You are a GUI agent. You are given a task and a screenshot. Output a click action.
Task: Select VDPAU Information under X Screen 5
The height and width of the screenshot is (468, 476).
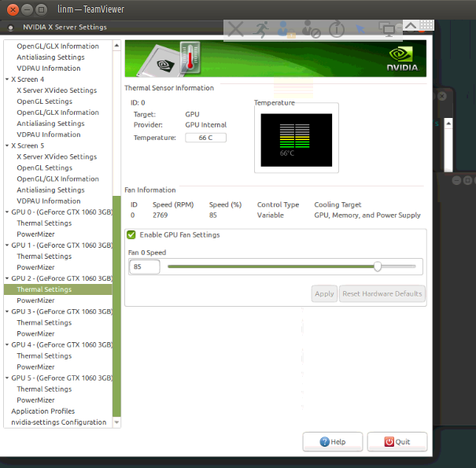(x=49, y=201)
